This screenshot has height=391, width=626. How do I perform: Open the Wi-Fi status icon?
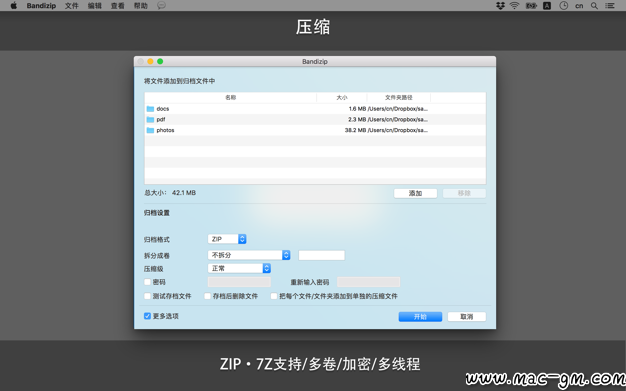(x=515, y=6)
